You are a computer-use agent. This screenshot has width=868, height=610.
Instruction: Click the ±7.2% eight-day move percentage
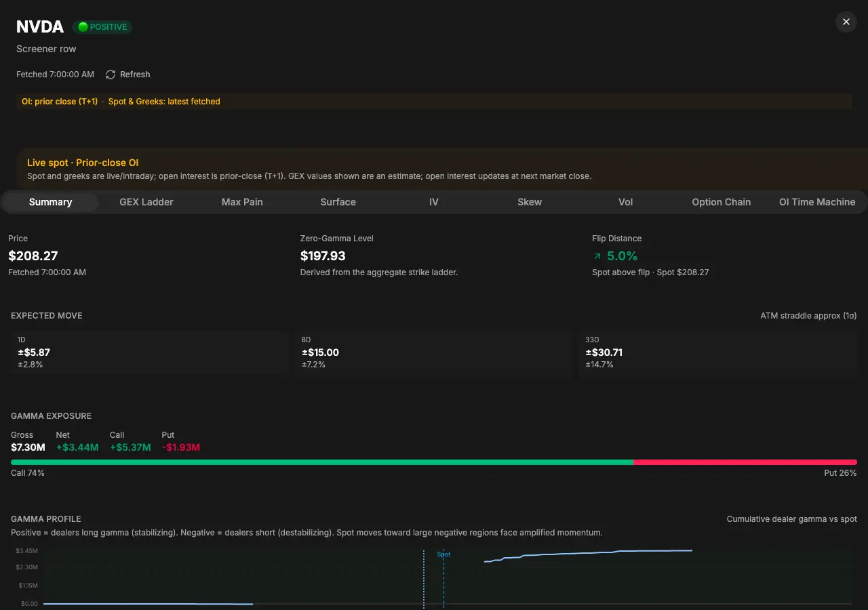pyautogui.click(x=314, y=365)
